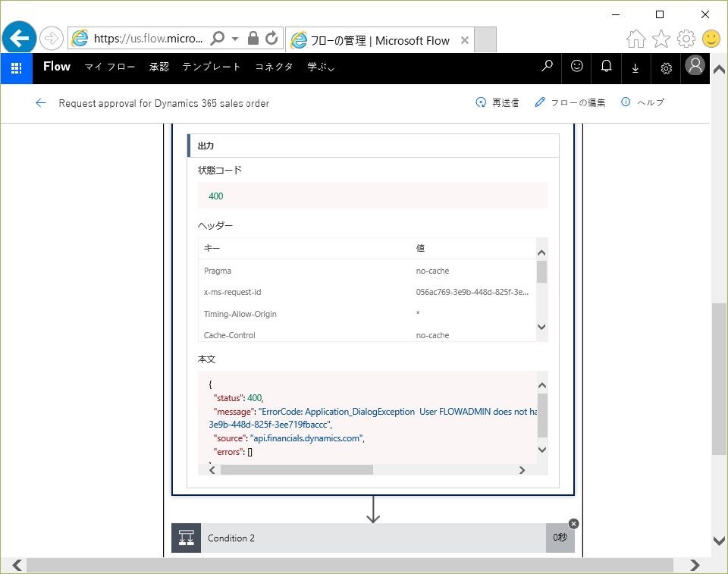Click the body horizontal scrollbar thumb
Viewport: 728px width, 574px height.
click(x=297, y=470)
